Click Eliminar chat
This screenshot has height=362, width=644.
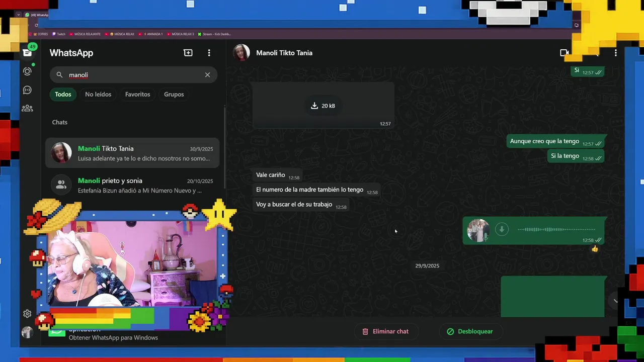385,331
